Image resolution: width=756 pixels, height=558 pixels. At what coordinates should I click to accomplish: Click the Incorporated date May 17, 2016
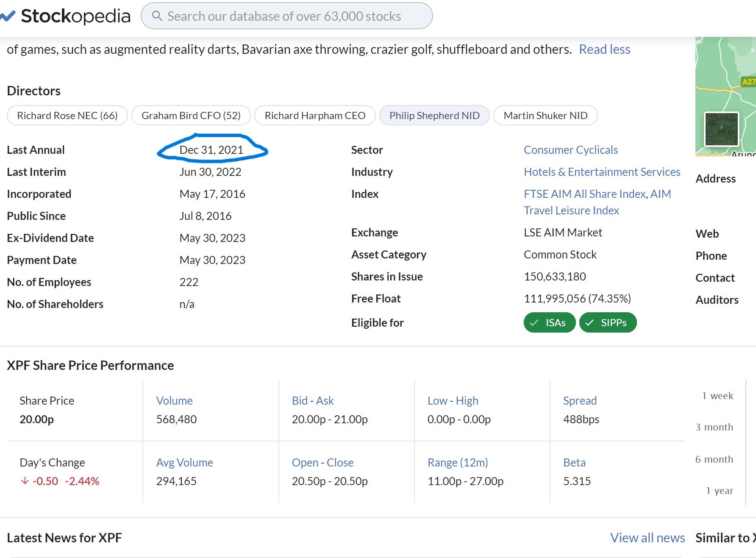(x=212, y=194)
